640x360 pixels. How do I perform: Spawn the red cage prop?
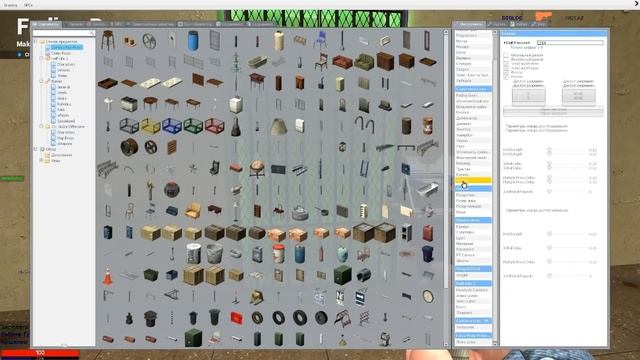point(214,126)
